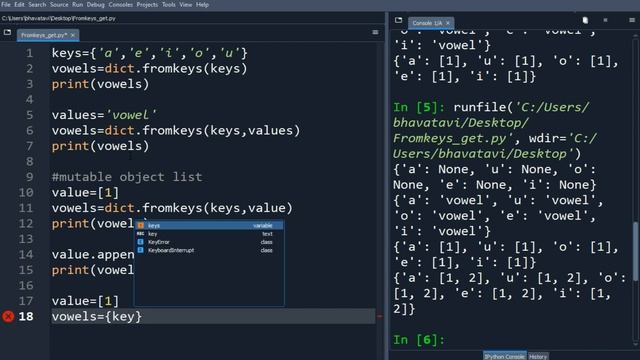Open the editor pane options hamburger menu
Screen dimensions: 640x360
[x=375, y=32]
